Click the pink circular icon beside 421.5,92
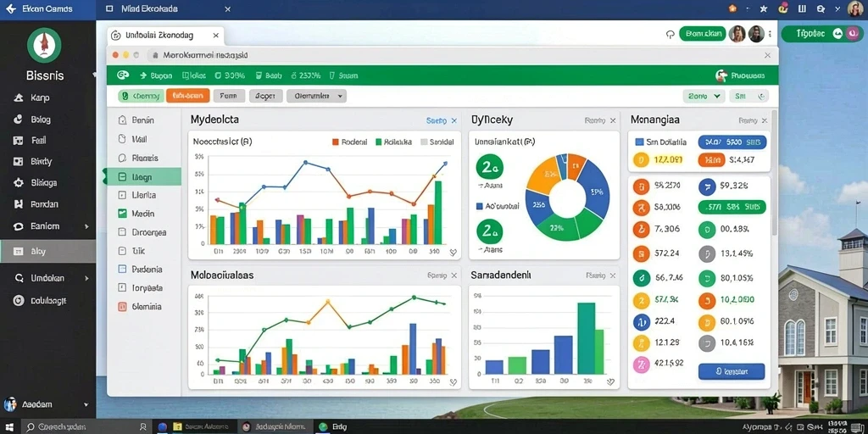 coord(641,364)
